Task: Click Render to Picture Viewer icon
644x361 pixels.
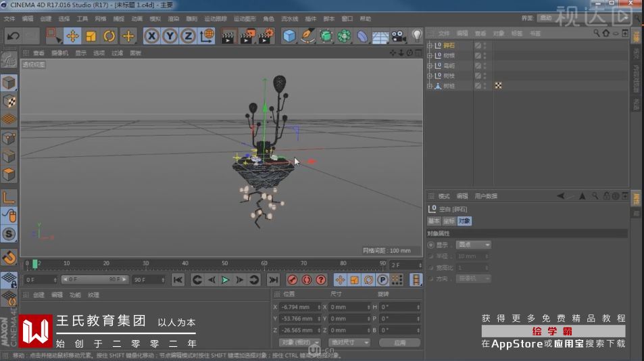Action: pos(247,36)
